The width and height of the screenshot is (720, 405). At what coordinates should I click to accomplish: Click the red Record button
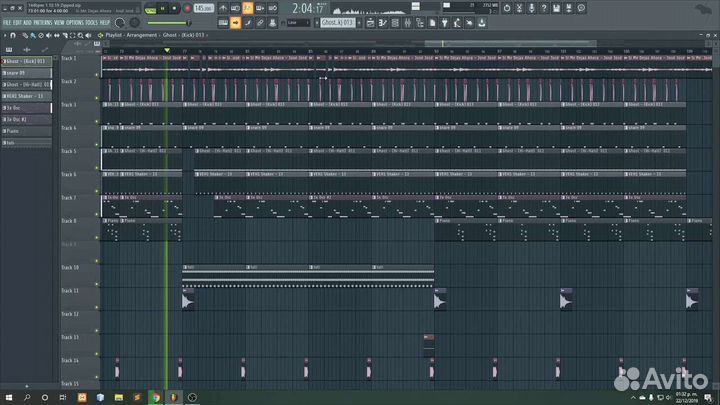(187, 8)
